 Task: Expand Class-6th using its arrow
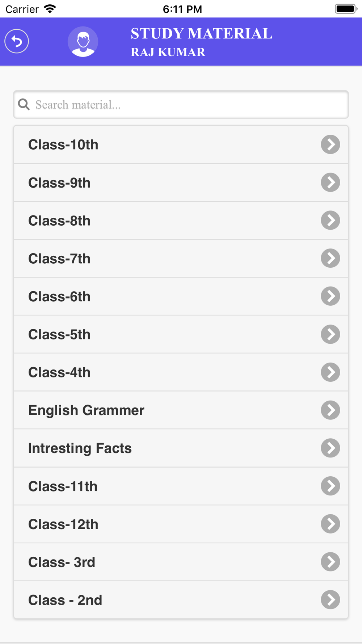[x=330, y=296]
